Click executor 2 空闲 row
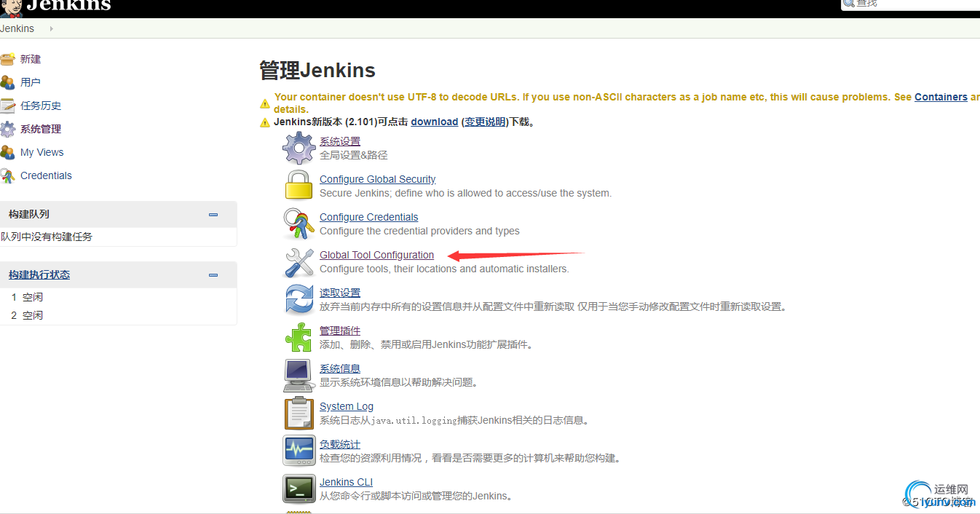The image size is (980, 514). tap(119, 315)
